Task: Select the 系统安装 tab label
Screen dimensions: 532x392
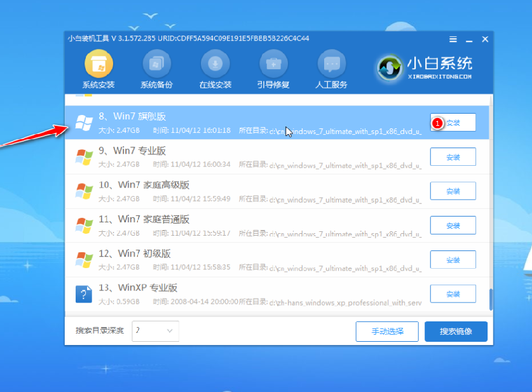Action: 99,84
